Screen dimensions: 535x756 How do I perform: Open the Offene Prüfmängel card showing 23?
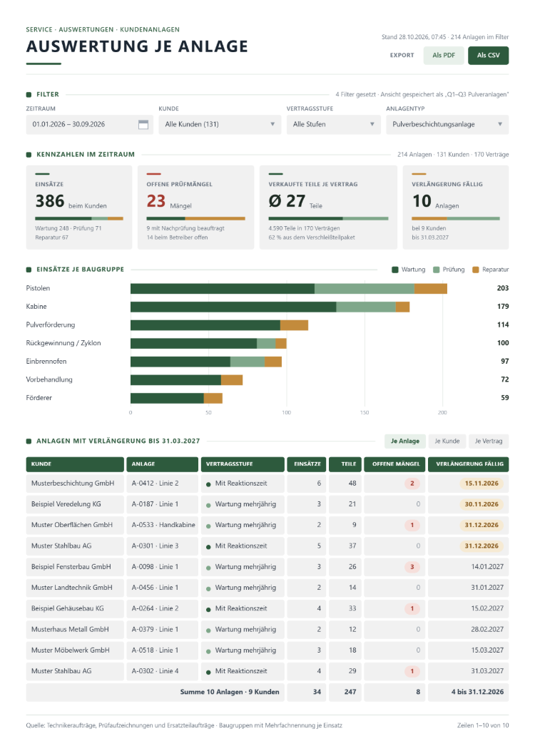pyautogui.click(x=196, y=208)
